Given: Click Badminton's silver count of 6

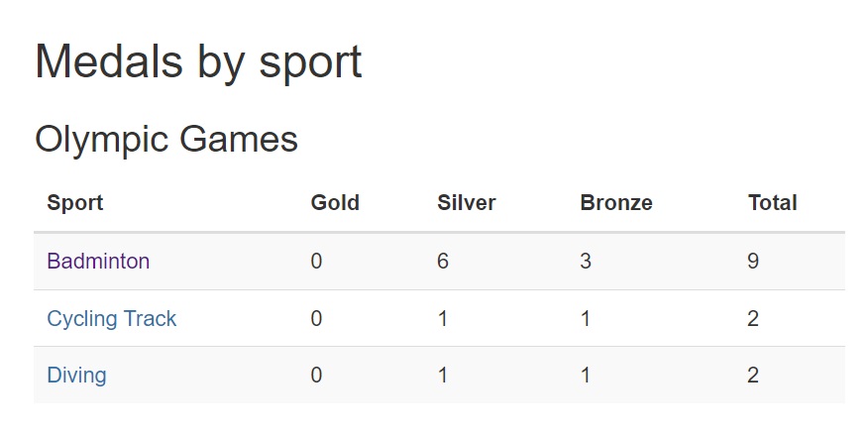Looking at the screenshot, I should click(442, 261).
